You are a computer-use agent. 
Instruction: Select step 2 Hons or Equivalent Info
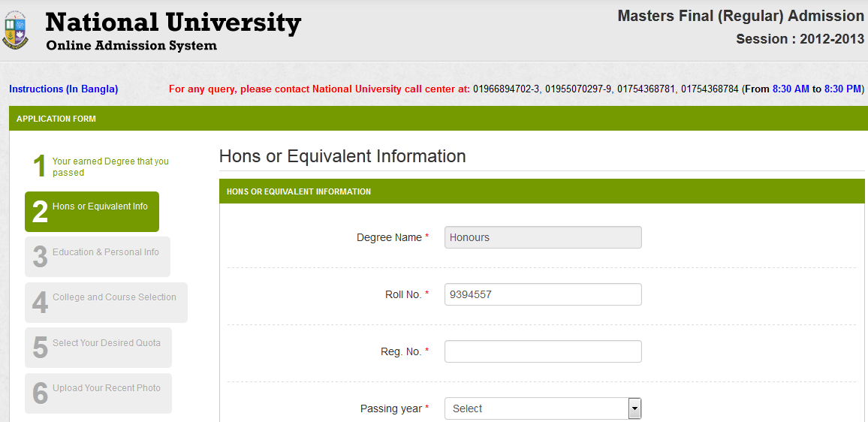[x=92, y=212]
